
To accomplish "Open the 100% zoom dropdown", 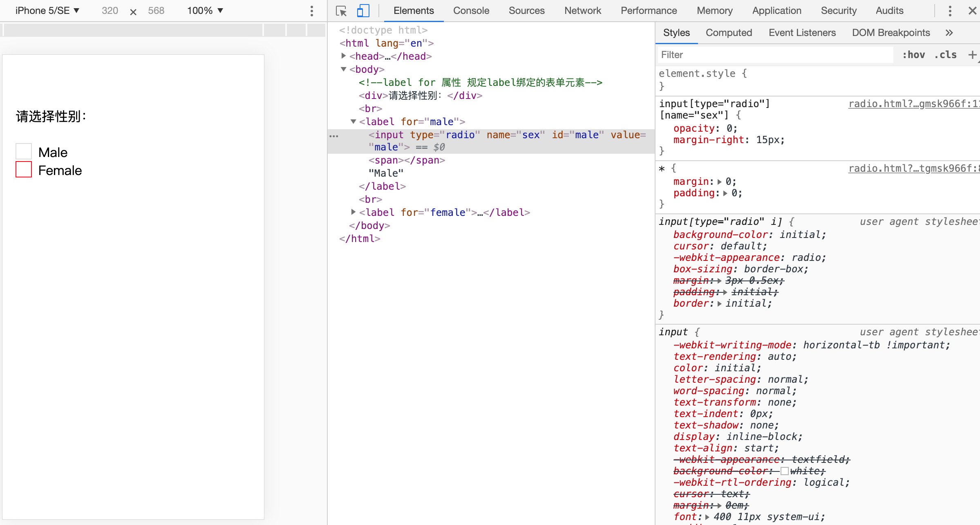I will [x=205, y=11].
